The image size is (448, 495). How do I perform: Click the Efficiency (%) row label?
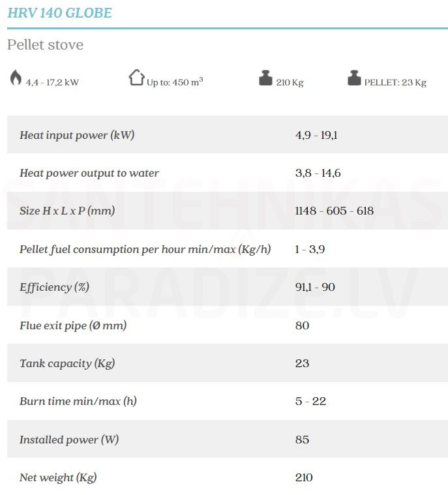click(54, 287)
